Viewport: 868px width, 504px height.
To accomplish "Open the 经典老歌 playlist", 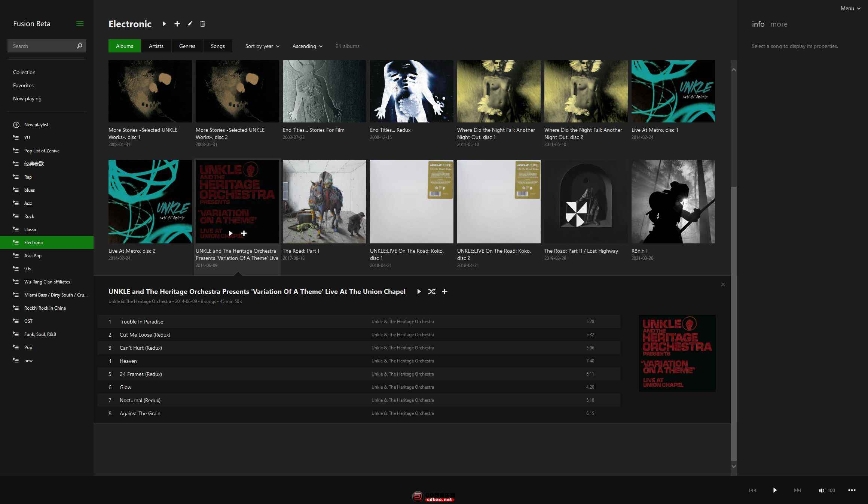I will tap(47, 164).
